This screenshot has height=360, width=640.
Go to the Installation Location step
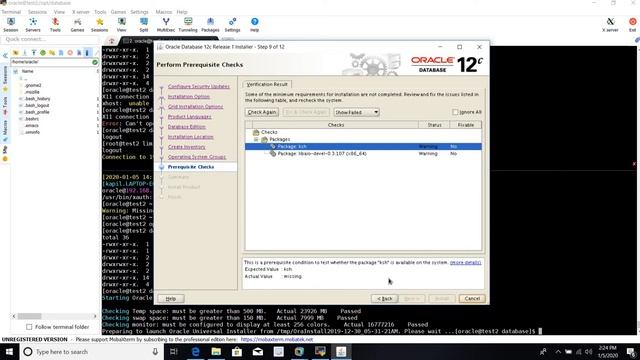(191, 137)
